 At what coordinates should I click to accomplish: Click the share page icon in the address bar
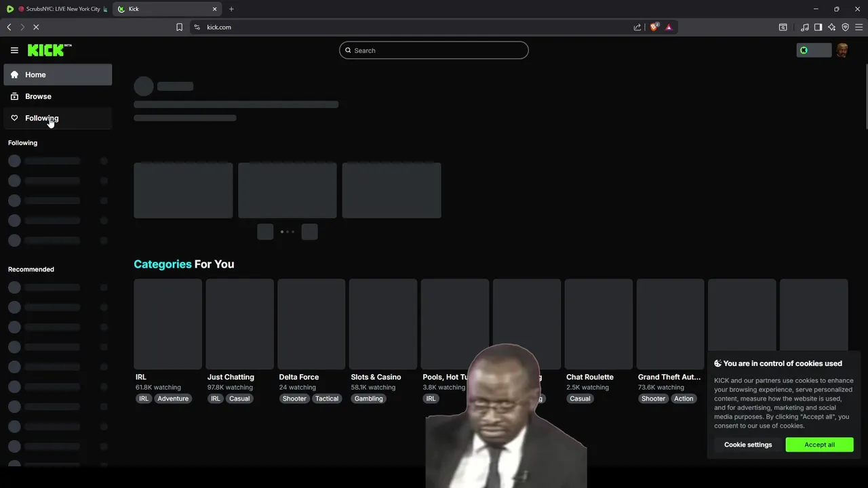click(637, 27)
